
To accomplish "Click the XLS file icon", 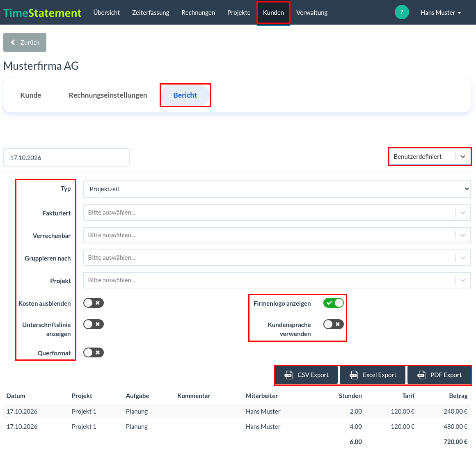I will click(x=354, y=375).
